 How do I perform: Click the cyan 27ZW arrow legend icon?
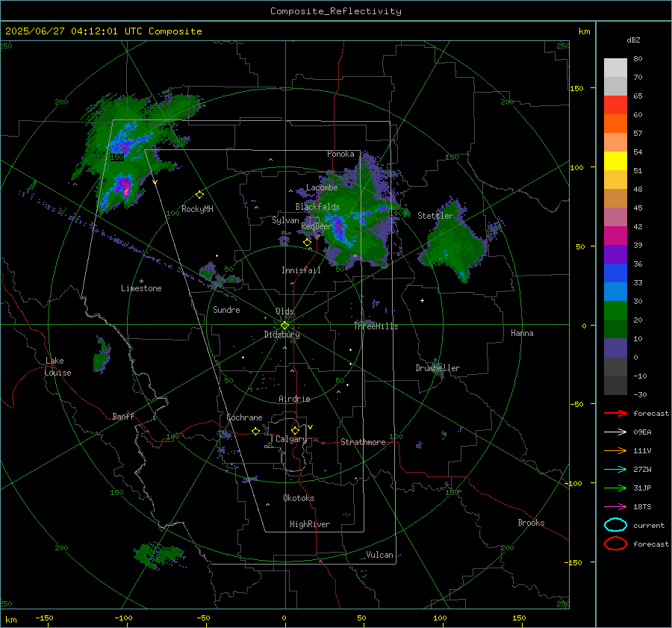point(615,470)
